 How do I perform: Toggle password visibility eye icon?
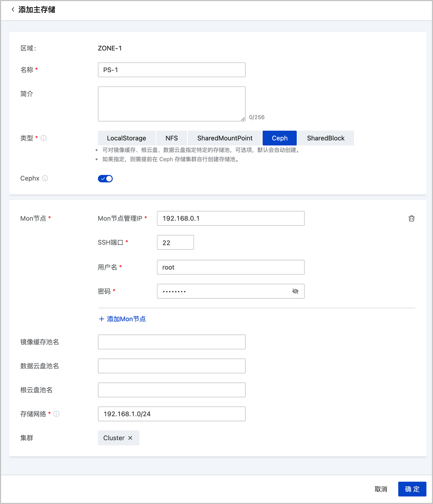[x=295, y=291]
